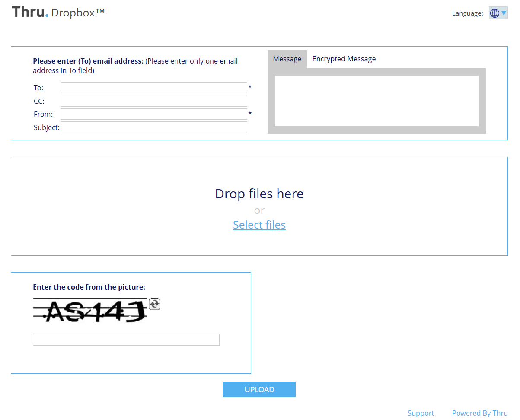Open the Support link
520x420 pixels.
click(x=420, y=413)
